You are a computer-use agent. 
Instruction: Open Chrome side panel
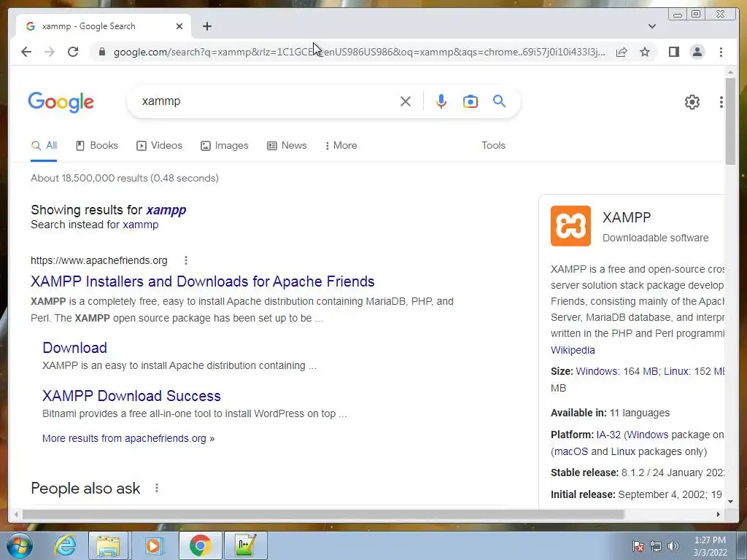[673, 52]
